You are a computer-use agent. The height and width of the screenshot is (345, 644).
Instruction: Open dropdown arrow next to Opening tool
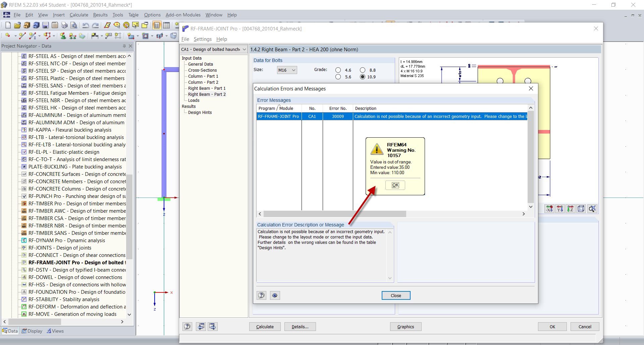[152, 36]
